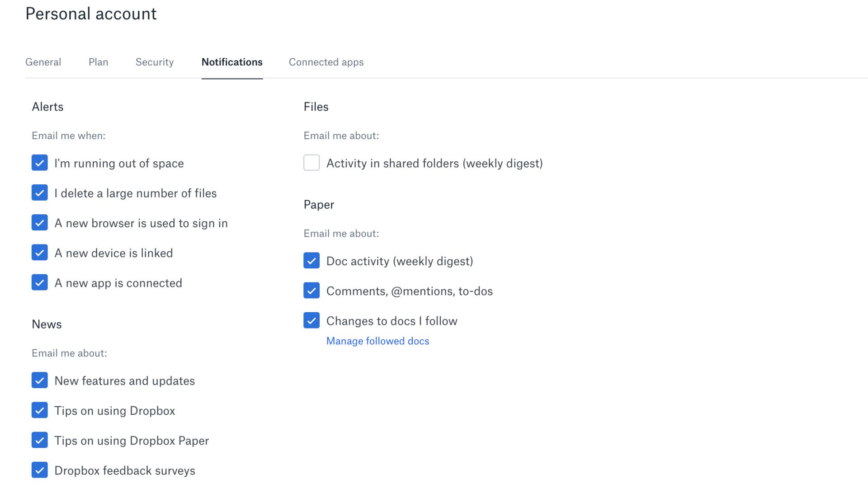Toggle Tips on using Dropbox Paper

click(x=40, y=440)
